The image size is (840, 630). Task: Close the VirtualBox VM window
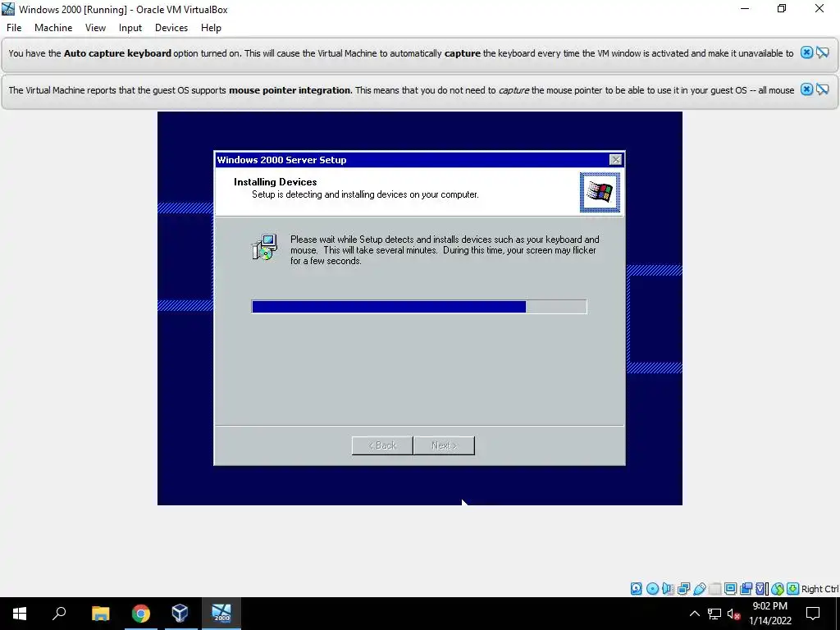[819, 8]
